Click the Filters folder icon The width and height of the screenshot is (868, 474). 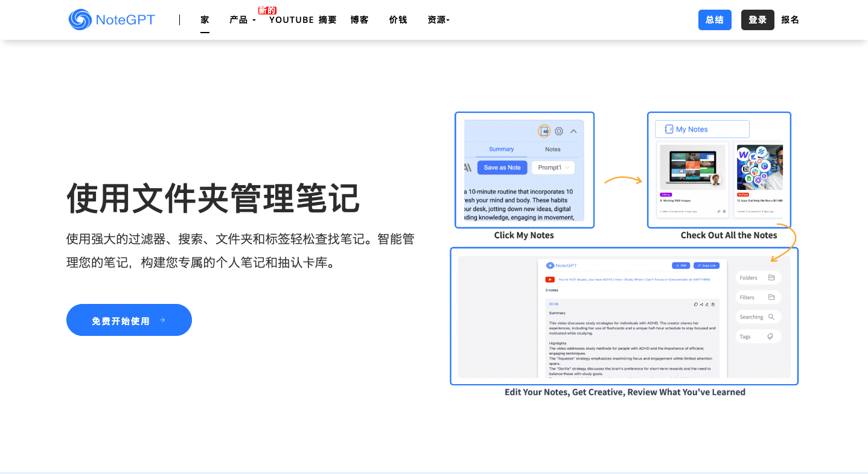[771, 297]
